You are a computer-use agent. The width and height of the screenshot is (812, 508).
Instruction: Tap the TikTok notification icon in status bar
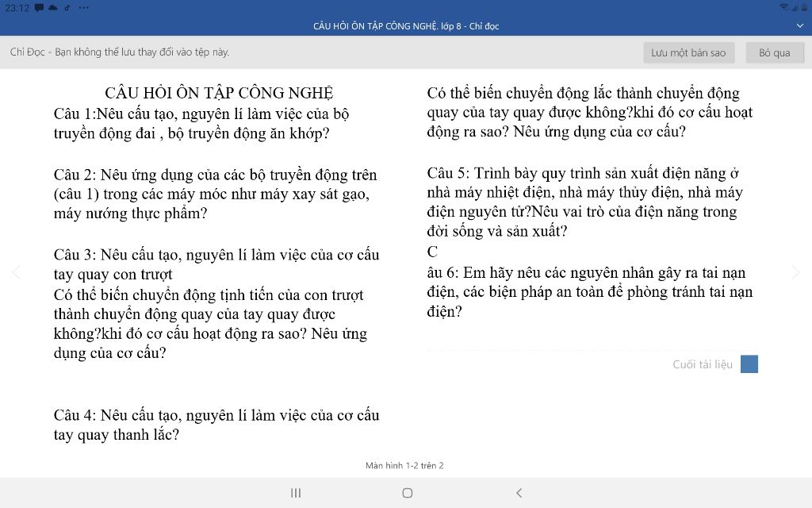67,8
